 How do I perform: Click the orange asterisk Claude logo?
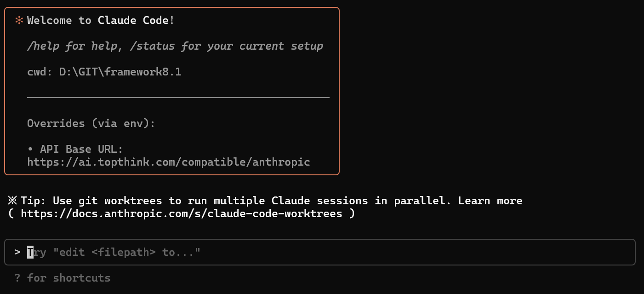point(19,20)
